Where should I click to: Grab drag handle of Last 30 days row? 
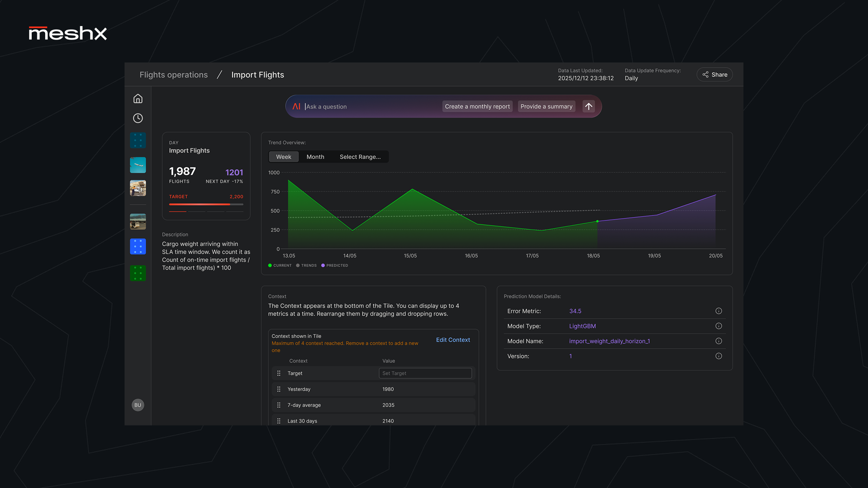279,421
